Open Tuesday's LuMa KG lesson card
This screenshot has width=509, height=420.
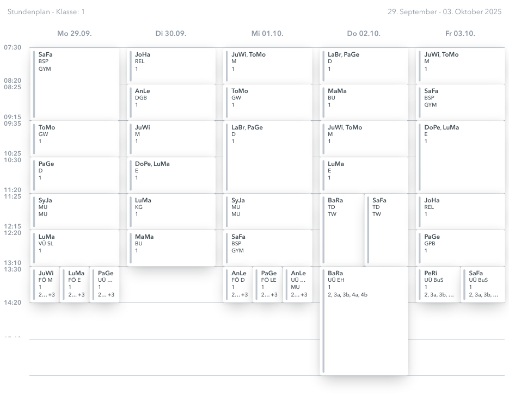pyautogui.click(x=171, y=211)
